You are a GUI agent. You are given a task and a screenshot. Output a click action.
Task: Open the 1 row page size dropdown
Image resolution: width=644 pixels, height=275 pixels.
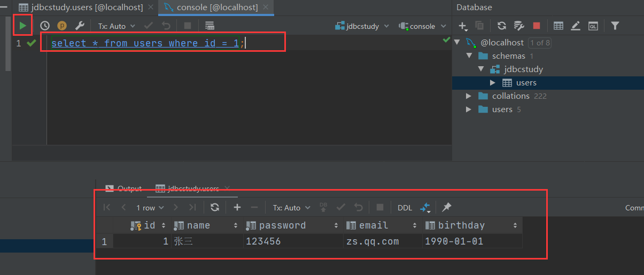[150, 207]
